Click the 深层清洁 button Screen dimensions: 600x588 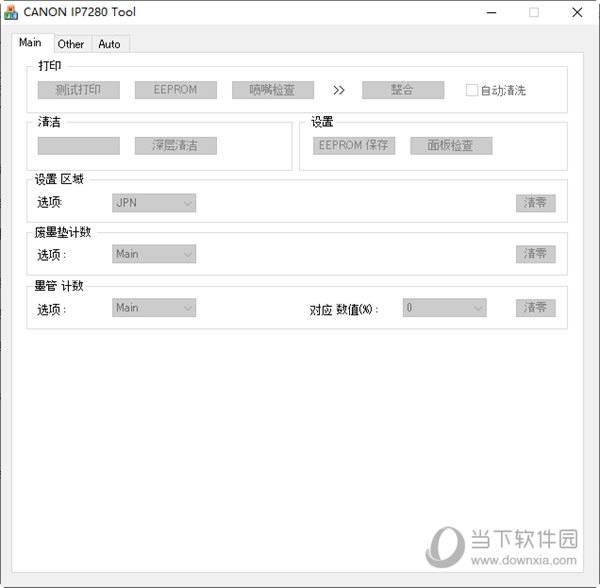(x=176, y=146)
